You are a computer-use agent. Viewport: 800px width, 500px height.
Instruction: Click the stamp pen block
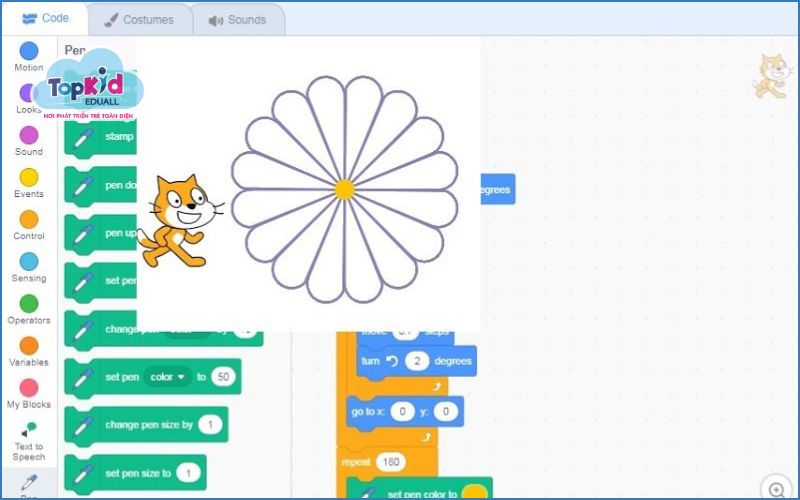(x=101, y=137)
